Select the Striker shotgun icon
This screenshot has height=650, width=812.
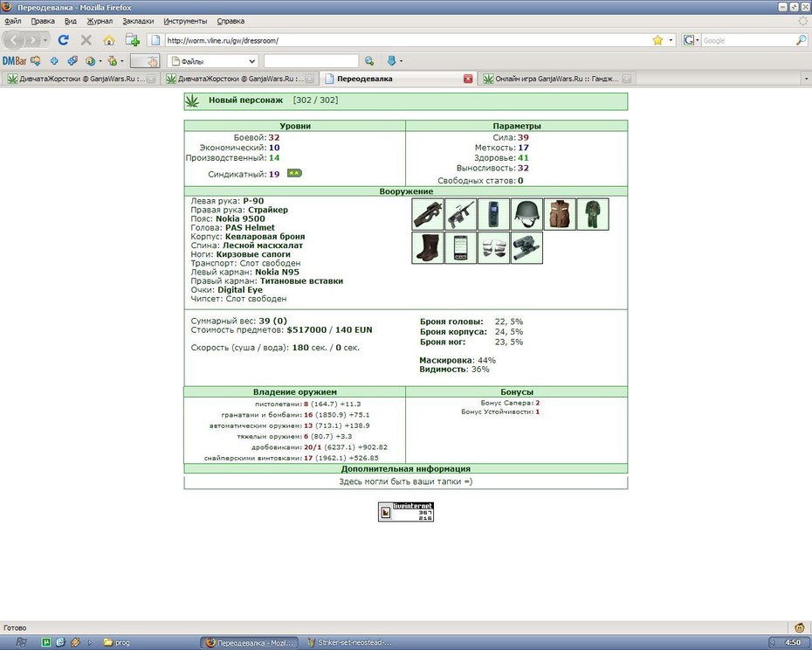[x=461, y=214]
